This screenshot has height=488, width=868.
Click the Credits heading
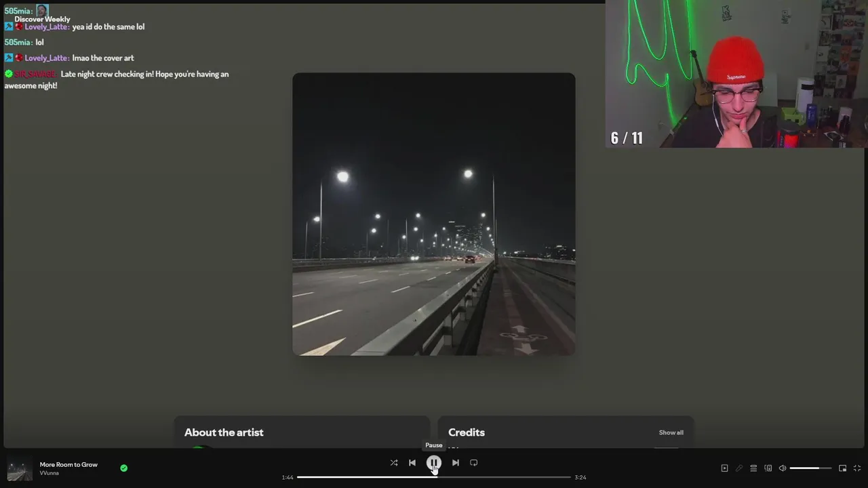pyautogui.click(x=467, y=432)
